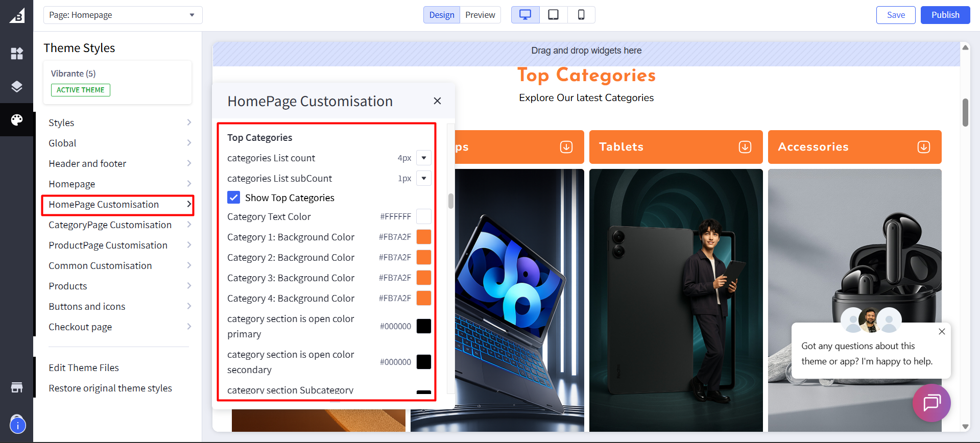Click the download arrow icon on Accessories card
Image resolution: width=980 pixels, height=443 pixels.
924,147
